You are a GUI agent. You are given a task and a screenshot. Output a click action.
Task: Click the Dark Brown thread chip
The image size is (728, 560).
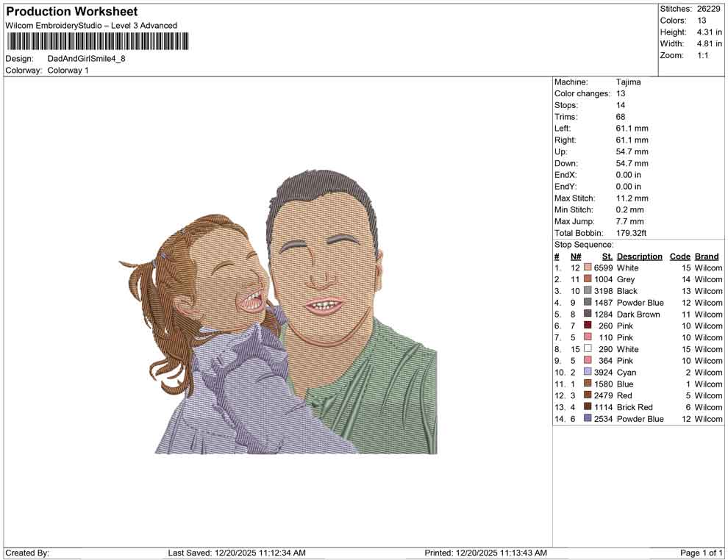pos(588,315)
